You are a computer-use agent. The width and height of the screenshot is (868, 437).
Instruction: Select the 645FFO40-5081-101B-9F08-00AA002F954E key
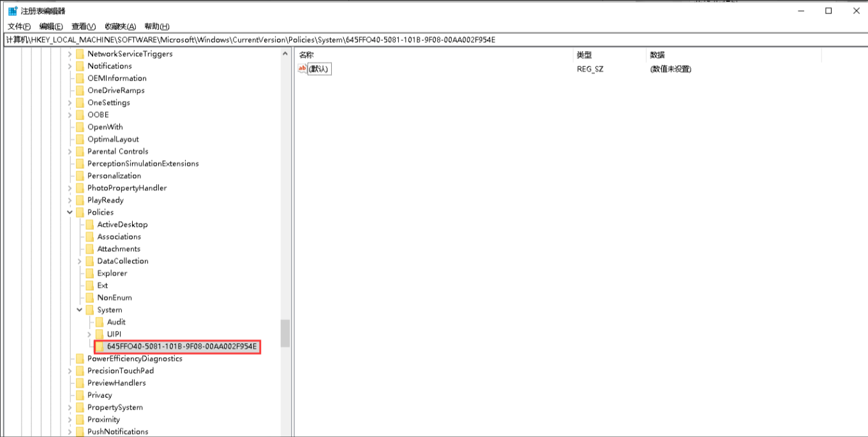181,347
